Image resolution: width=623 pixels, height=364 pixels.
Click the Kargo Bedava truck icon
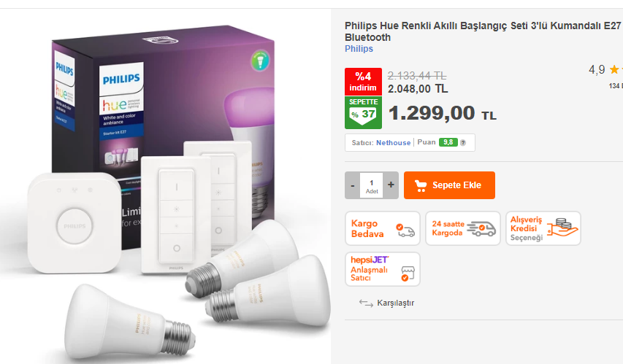pyautogui.click(x=405, y=230)
